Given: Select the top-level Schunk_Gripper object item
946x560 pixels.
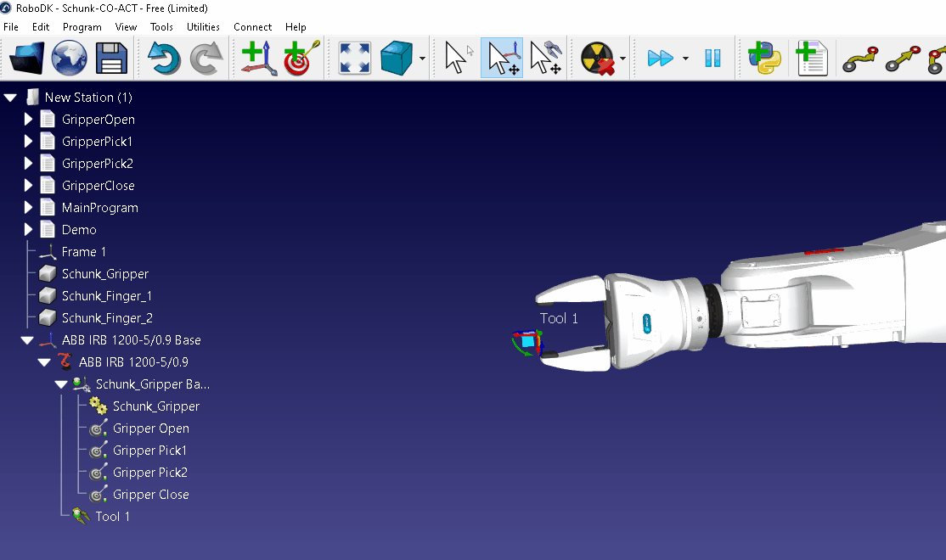Looking at the screenshot, I should click(x=105, y=274).
